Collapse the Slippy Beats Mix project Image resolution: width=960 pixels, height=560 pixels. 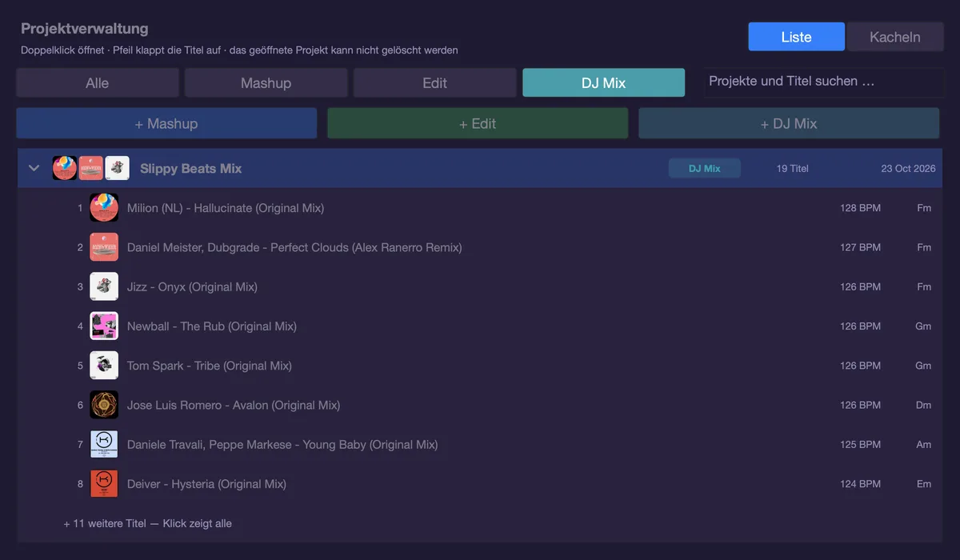coord(34,168)
